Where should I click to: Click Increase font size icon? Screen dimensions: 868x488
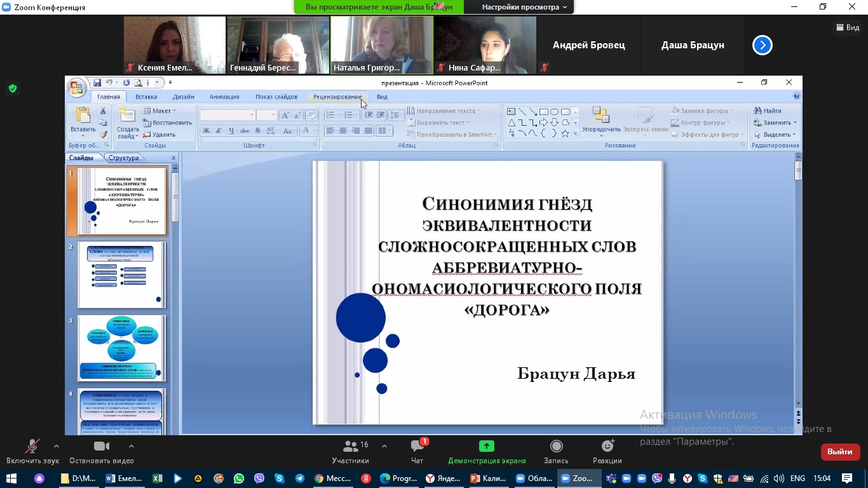(x=285, y=115)
